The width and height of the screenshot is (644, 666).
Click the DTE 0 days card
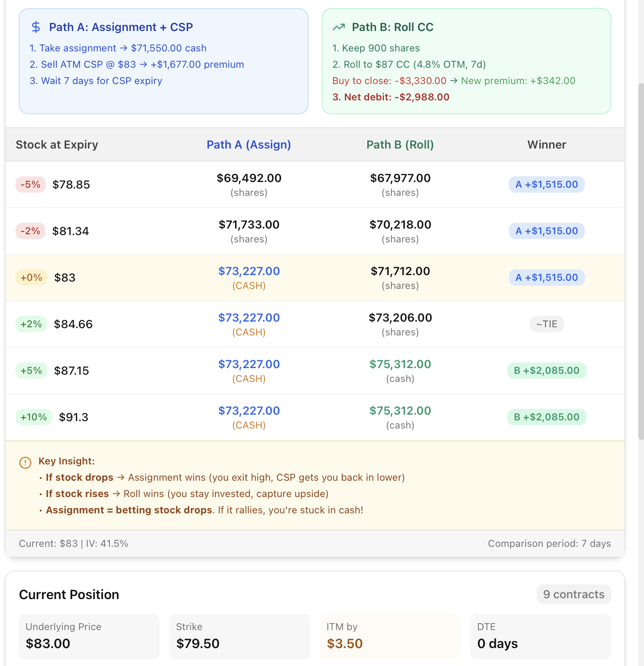tap(541, 637)
